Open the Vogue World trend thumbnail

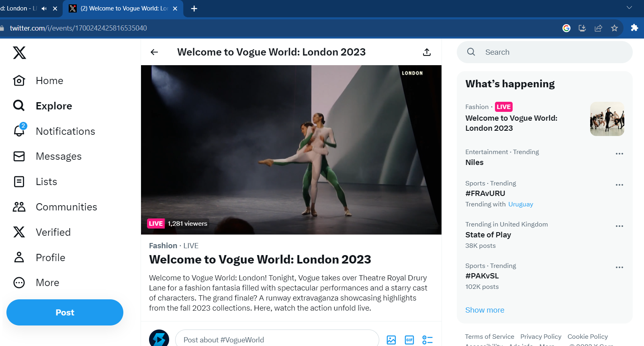[x=607, y=119]
